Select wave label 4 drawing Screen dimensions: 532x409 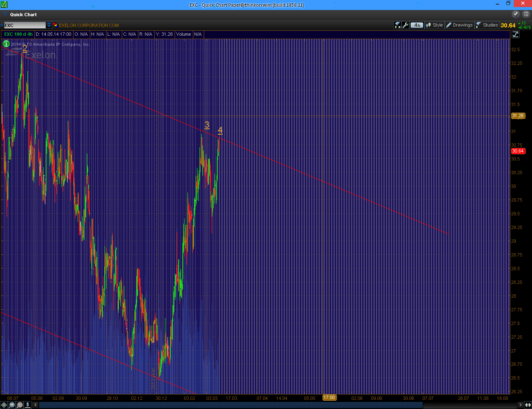(220, 131)
